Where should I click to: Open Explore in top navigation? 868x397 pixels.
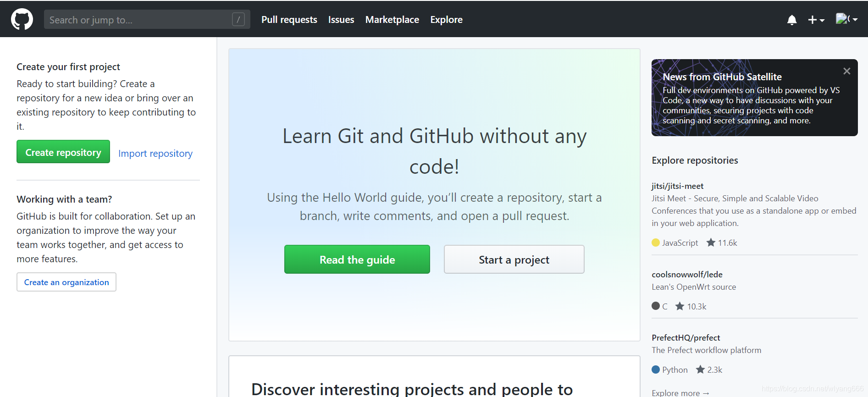446,20
